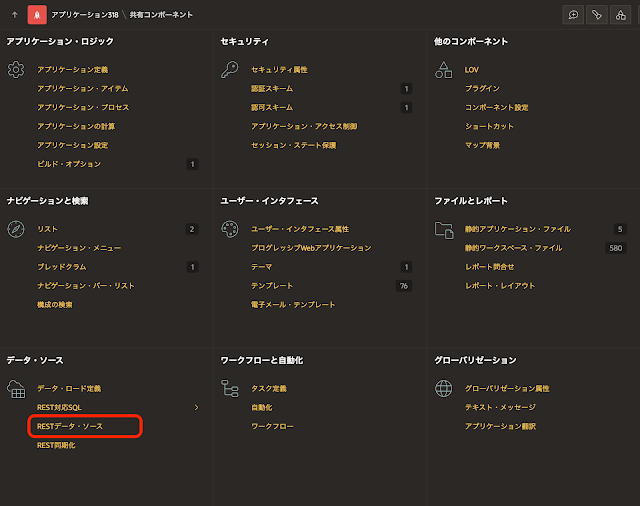Click the compass icon in ナビゲーションと検索
640x506 pixels.
pos(15,229)
